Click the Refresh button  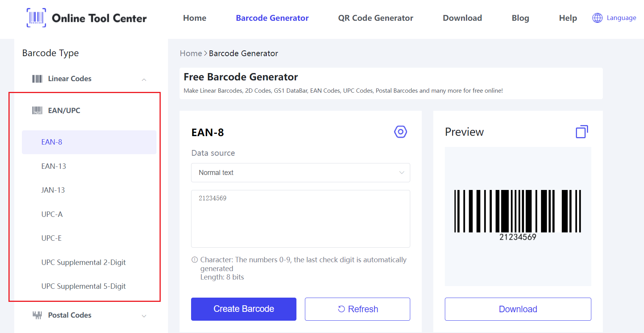[357, 309]
